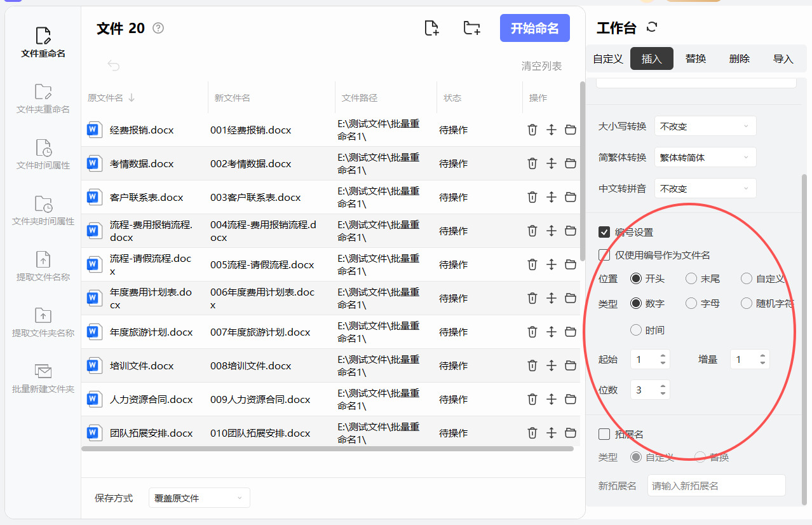Image resolution: width=812 pixels, height=525 pixels.
Task: Open 文件夹重命名 in the sidebar
Action: [43, 99]
